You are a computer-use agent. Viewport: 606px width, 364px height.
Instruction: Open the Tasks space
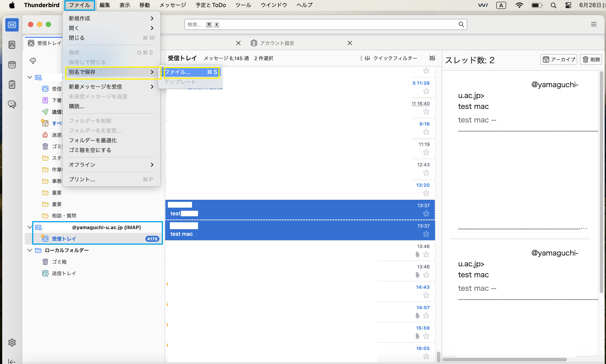click(12, 85)
